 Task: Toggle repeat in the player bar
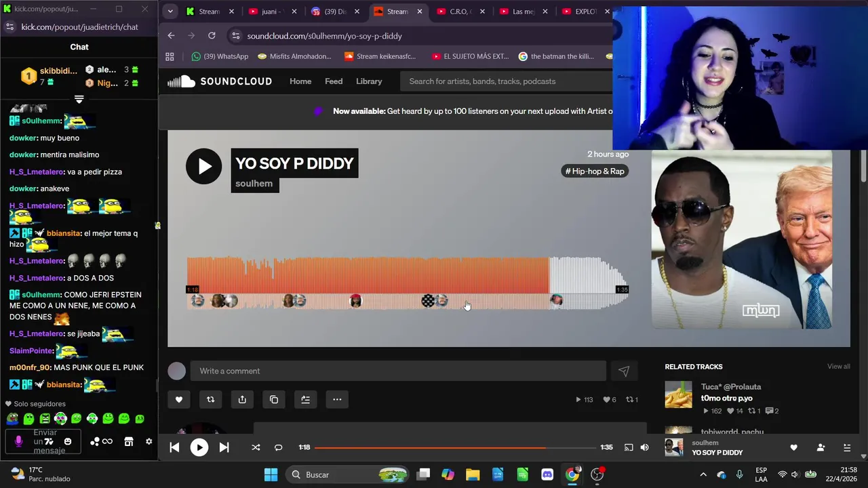point(278,447)
